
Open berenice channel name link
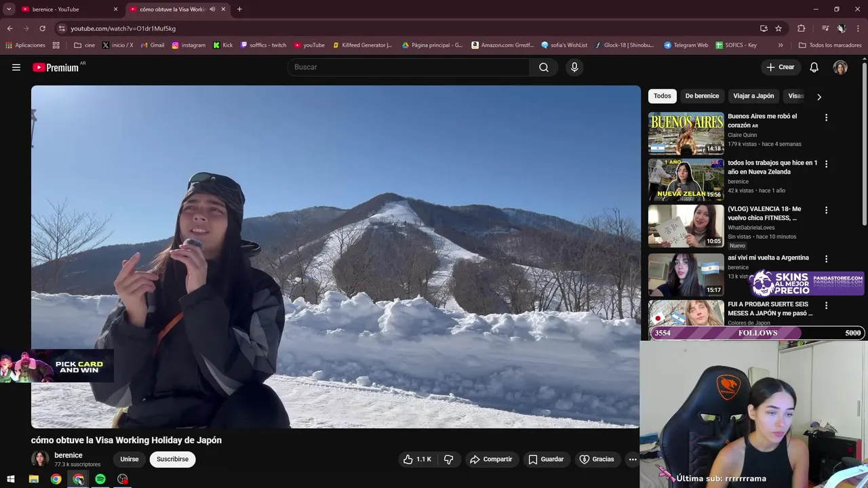[x=68, y=455]
